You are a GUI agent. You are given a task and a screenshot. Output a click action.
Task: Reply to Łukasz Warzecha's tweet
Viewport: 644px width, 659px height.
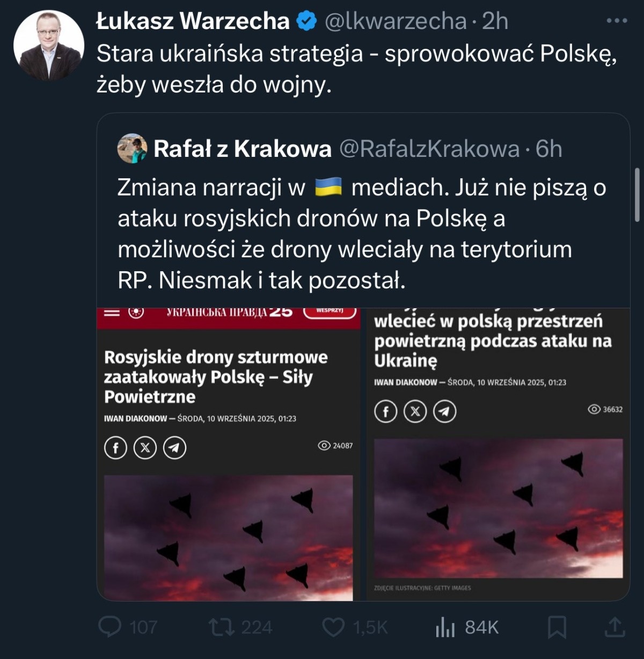tap(111, 627)
